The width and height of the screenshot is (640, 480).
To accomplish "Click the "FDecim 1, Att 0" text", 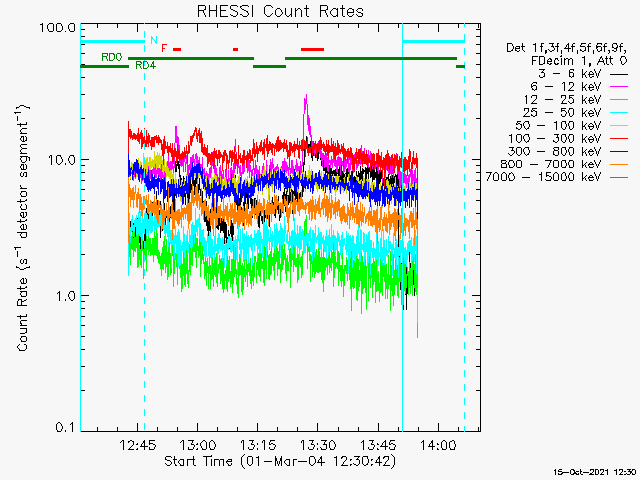I will pos(579,61).
